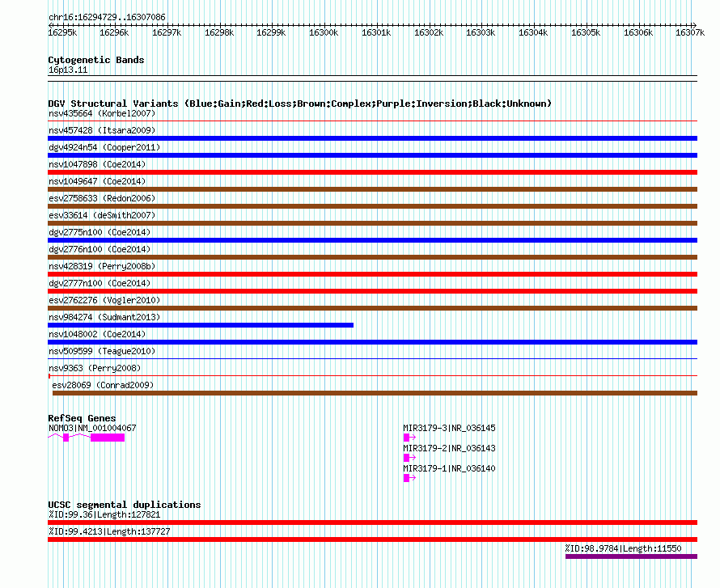Click the 16307k ruler tick label
Viewport: 720px width, 588px height.
(x=690, y=32)
